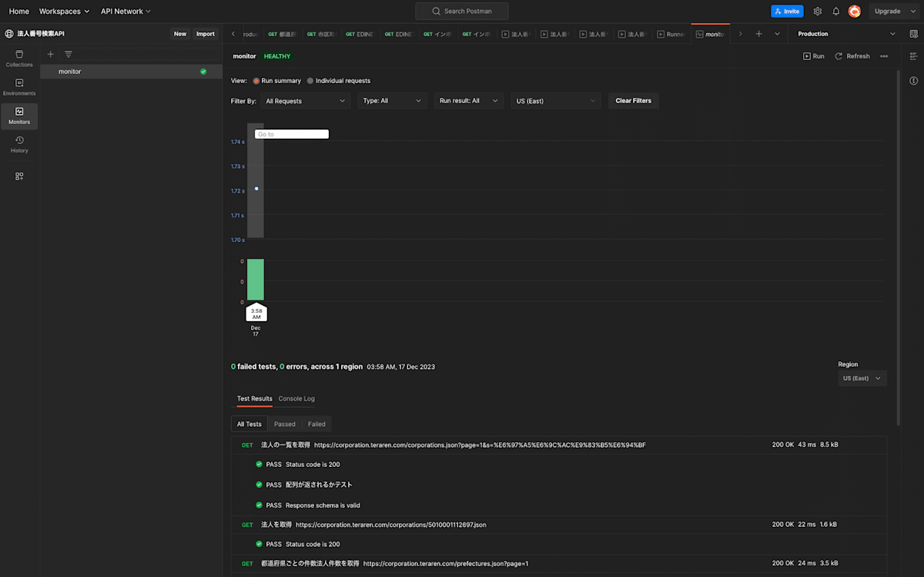
Task: Open the 法人の一覧を取得 request row
Action: point(559,445)
